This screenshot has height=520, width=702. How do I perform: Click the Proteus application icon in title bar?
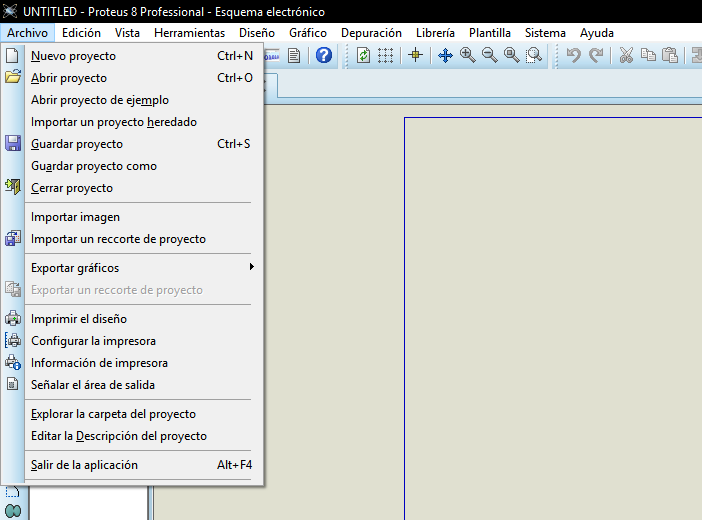coord(10,11)
